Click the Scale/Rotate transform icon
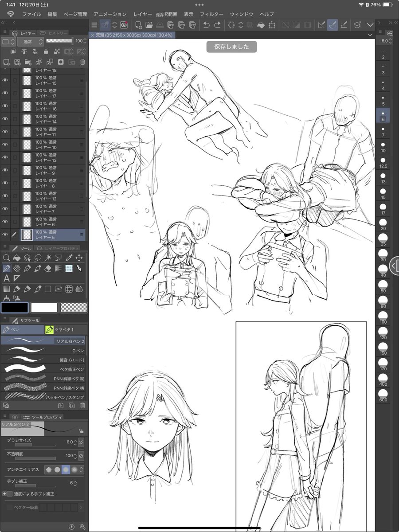 click(272, 25)
